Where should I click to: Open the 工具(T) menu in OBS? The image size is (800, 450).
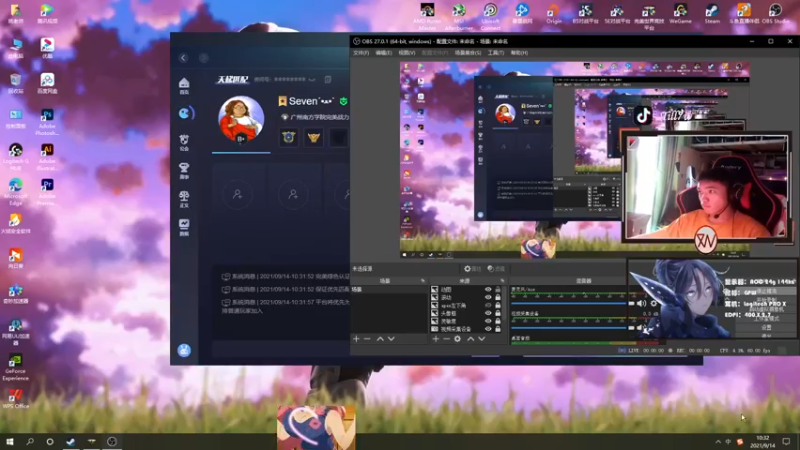tap(495, 53)
